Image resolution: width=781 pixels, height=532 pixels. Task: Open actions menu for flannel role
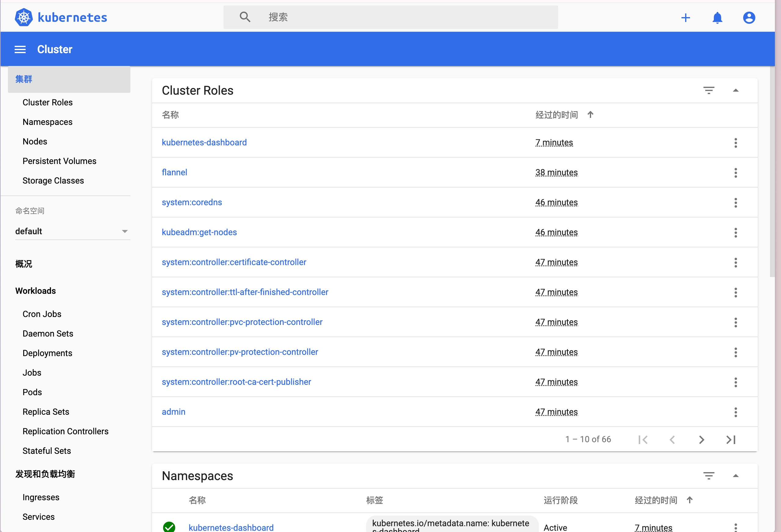(736, 173)
